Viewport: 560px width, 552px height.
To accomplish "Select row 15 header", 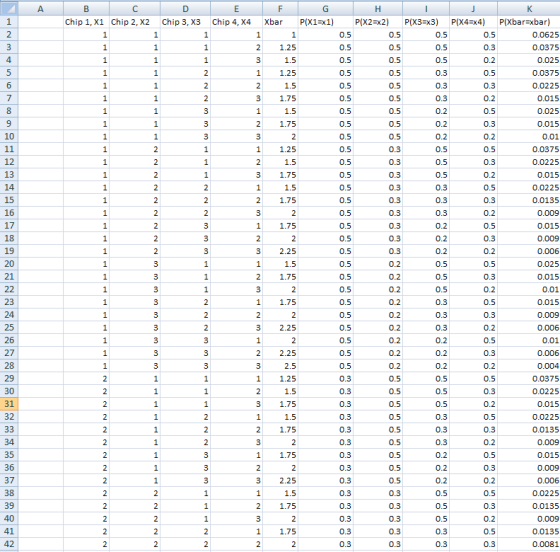I will [x=9, y=200].
